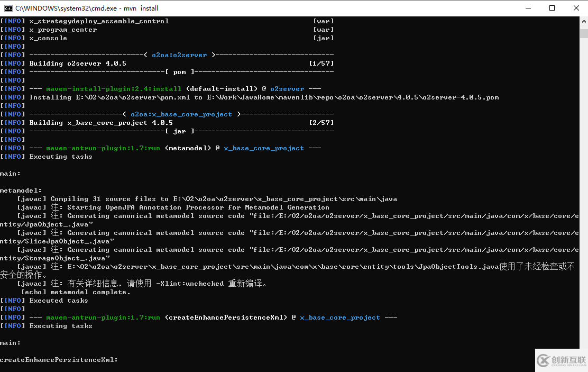Click the vertical scrollbar track below thumb
This screenshot has height=372, width=588.
(584, 188)
